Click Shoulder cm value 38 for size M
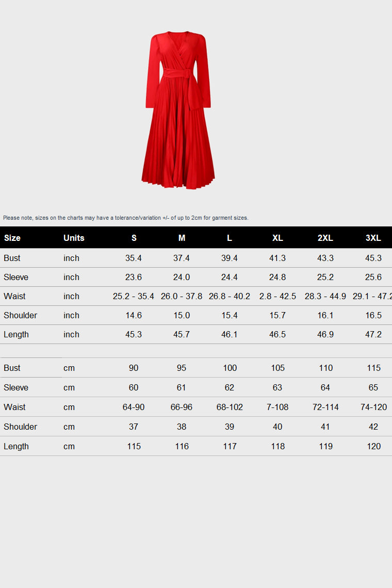392x588 pixels. tap(182, 427)
